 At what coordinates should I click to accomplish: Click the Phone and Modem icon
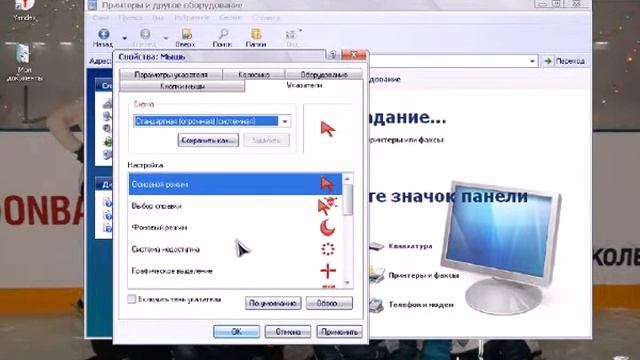376,304
